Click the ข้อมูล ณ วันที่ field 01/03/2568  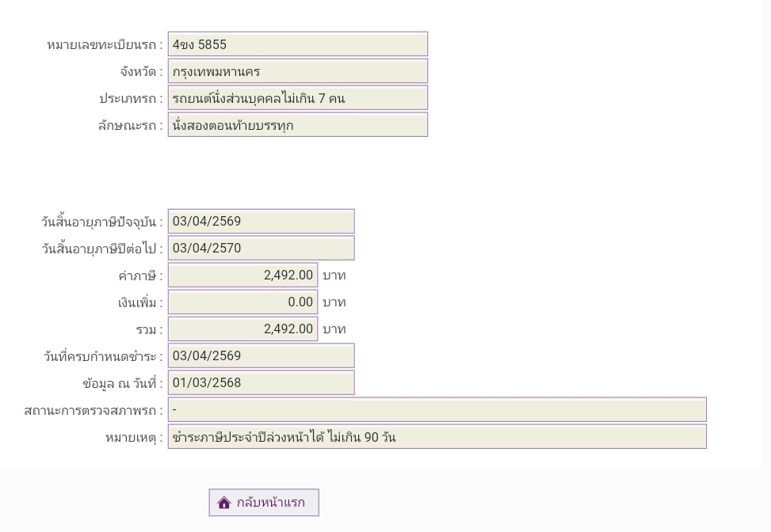point(261,382)
